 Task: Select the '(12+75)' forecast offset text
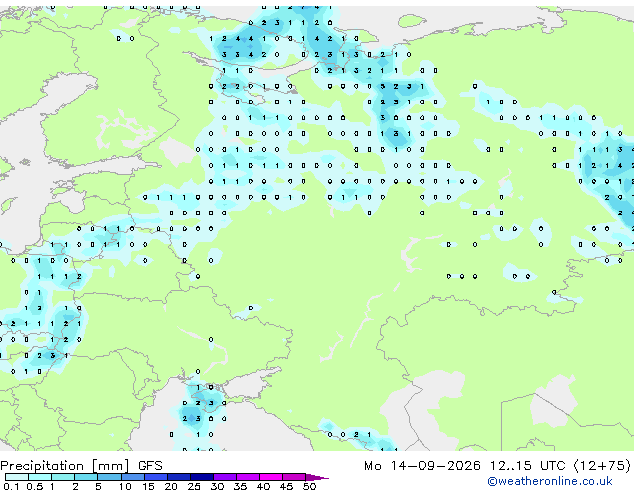(x=602, y=466)
